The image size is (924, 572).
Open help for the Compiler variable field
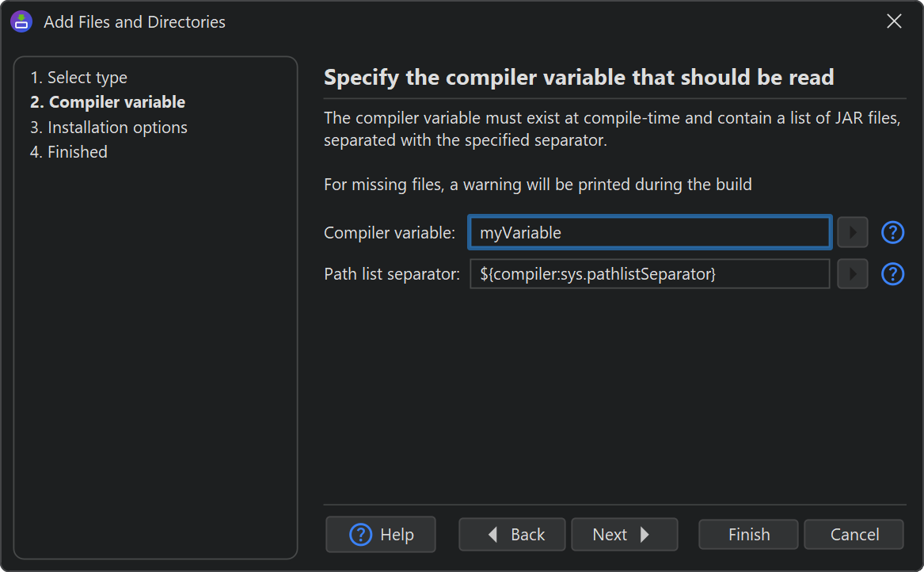pyautogui.click(x=892, y=232)
